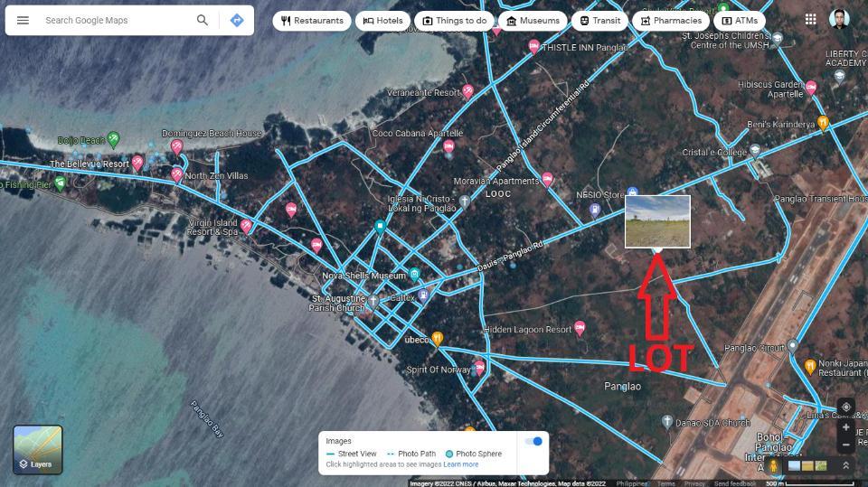The image size is (868, 487).
Task: Toggle off the Images street view layer
Action: [533, 441]
